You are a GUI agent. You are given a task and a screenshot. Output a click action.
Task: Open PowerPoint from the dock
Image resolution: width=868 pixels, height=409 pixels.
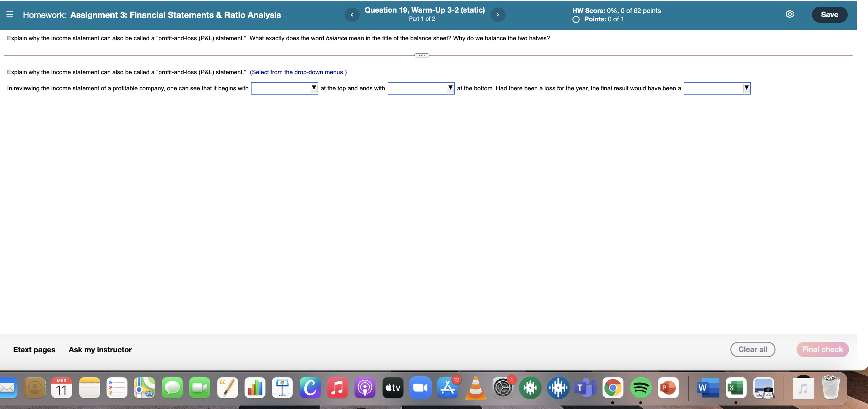coord(669,388)
